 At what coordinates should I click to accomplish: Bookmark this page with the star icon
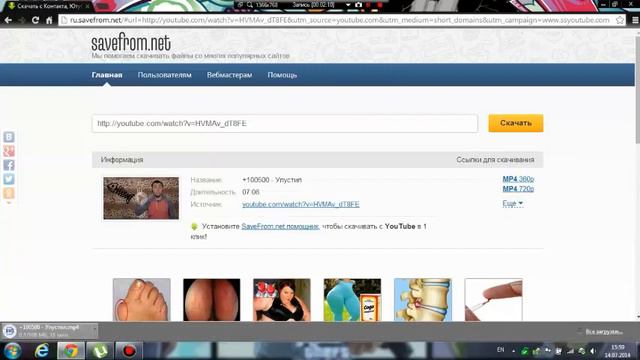pyautogui.click(x=620, y=20)
